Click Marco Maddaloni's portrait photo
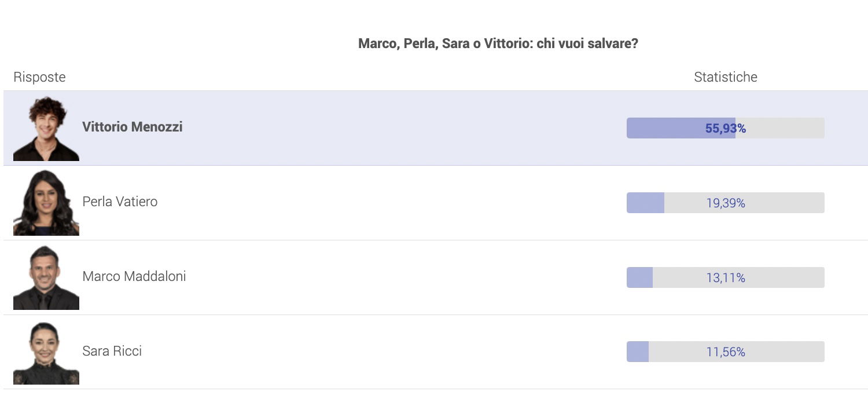868x402 pixels. click(46, 277)
